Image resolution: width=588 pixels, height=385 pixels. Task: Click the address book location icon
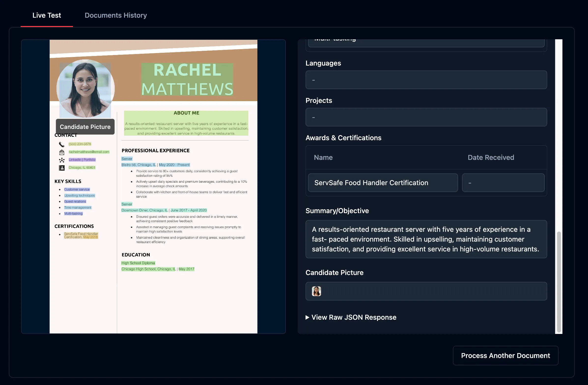click(61, 168)
